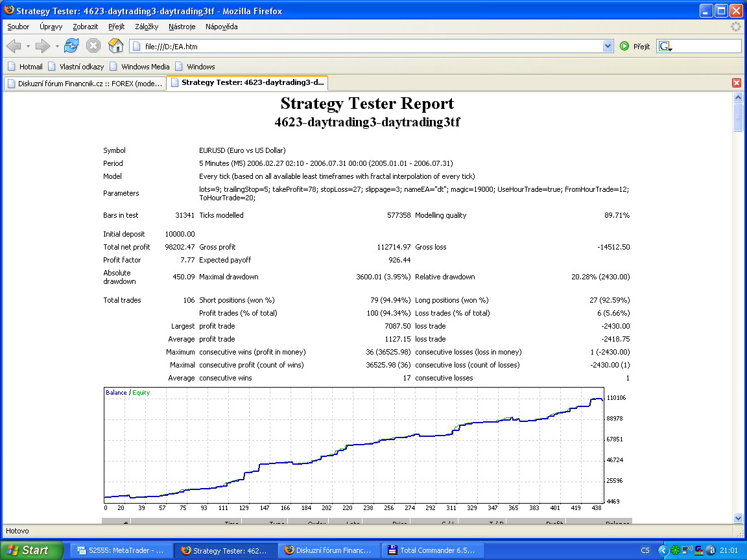Open the Back button history dropdown arrow

pos(28,46)
